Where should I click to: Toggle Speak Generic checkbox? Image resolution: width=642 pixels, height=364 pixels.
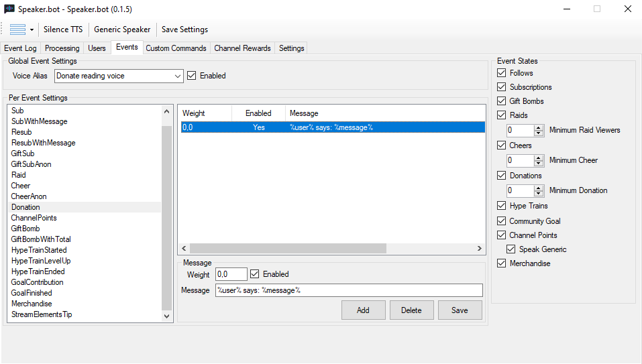coord(511,249)
